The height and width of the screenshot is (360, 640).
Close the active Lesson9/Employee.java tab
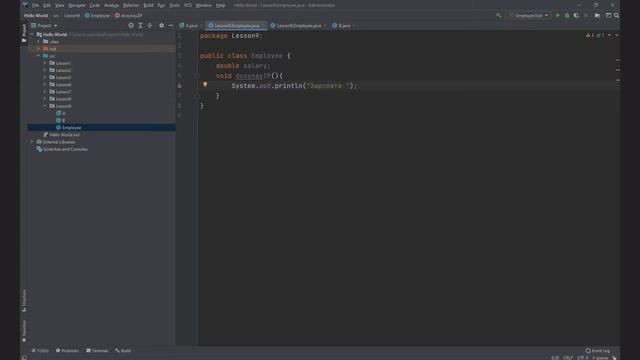point(263,25)
